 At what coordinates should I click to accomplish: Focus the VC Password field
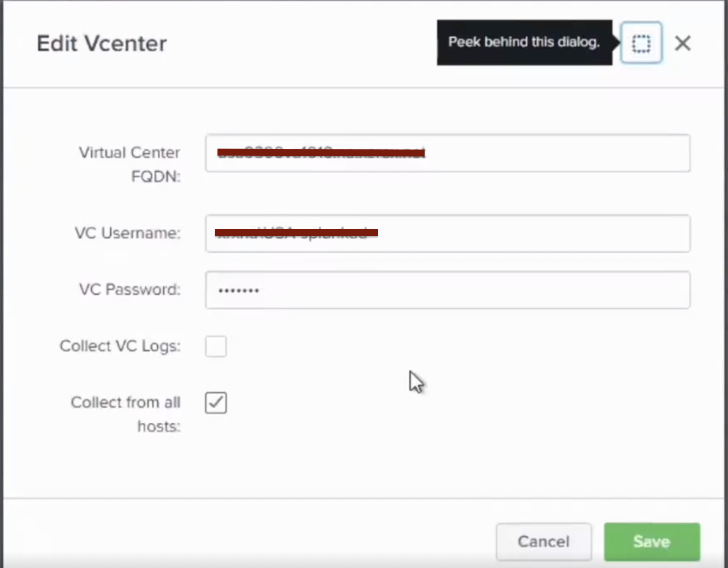tap(448, 290)
